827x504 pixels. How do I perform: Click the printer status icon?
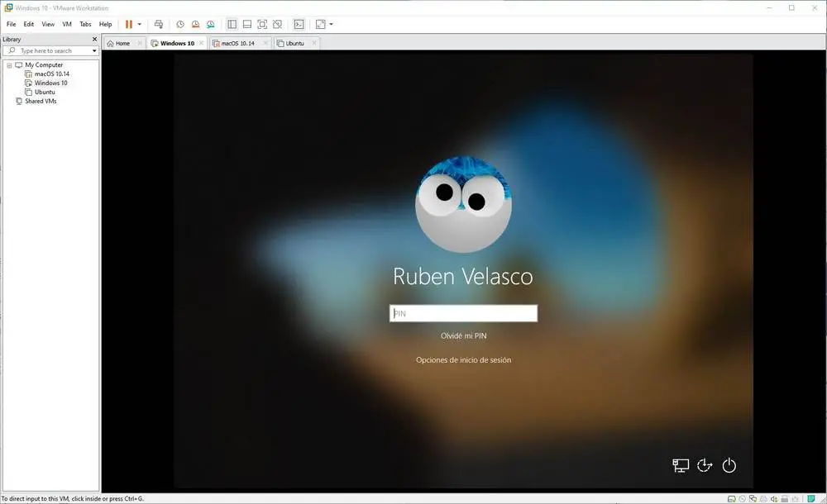pyautogui.click(x=763, y=499)
